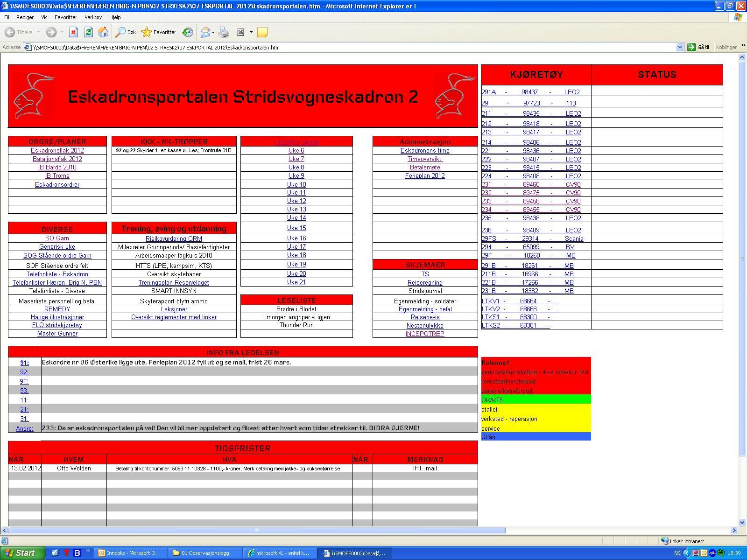Open the Mail button dropdown arrow
This screenshot has height=560, width=747.
213,32
